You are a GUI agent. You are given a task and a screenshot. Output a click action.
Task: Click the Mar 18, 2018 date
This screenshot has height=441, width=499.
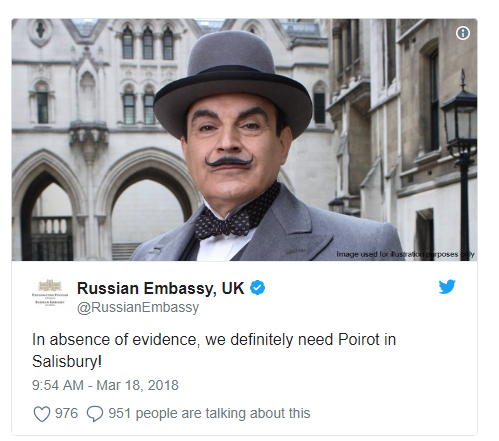(137, 385)
